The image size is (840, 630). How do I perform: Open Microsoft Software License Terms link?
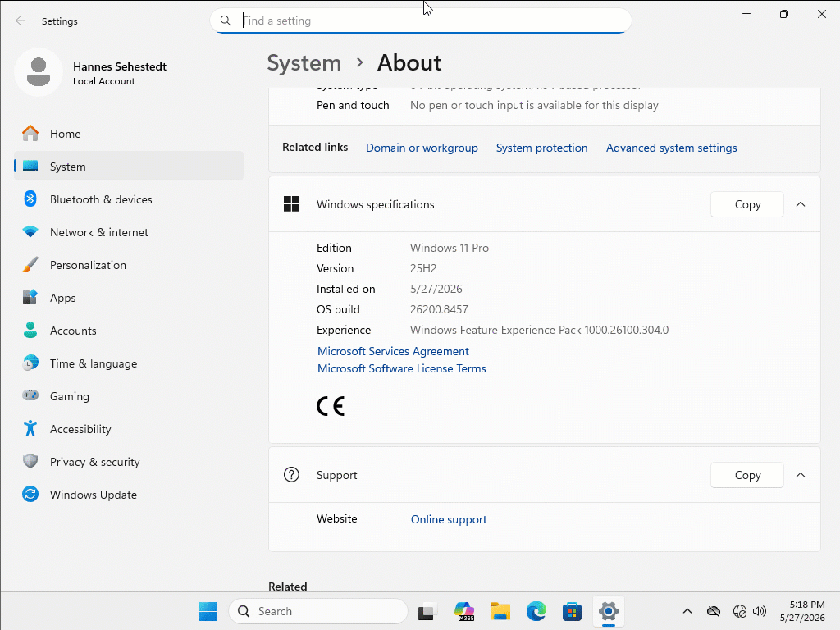click(x=402, y=368)
